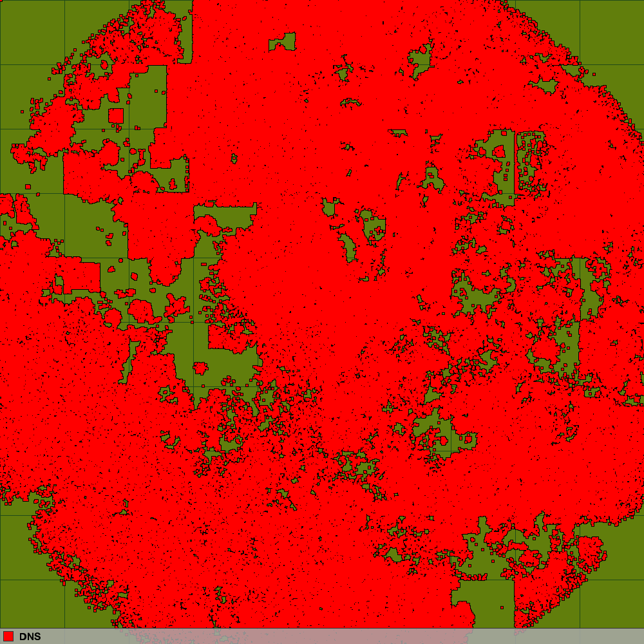Screen dimensions: 644x644
Task: Click the DNS label in the legend
Action: coord(30,636)
